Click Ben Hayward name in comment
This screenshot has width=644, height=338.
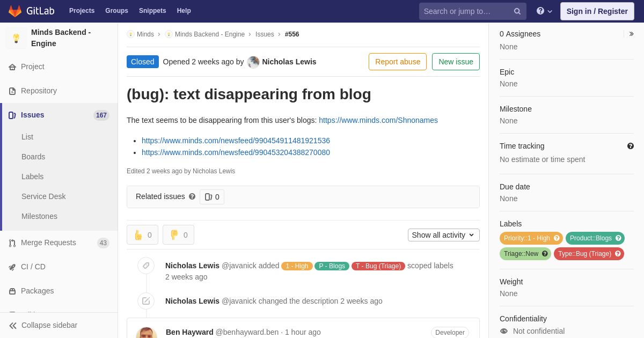click(189, 332)
